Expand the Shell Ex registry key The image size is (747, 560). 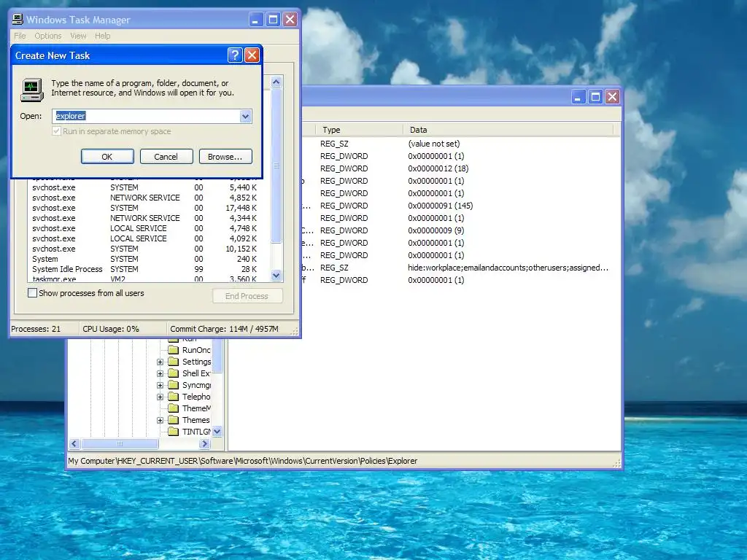pos(160,374)
